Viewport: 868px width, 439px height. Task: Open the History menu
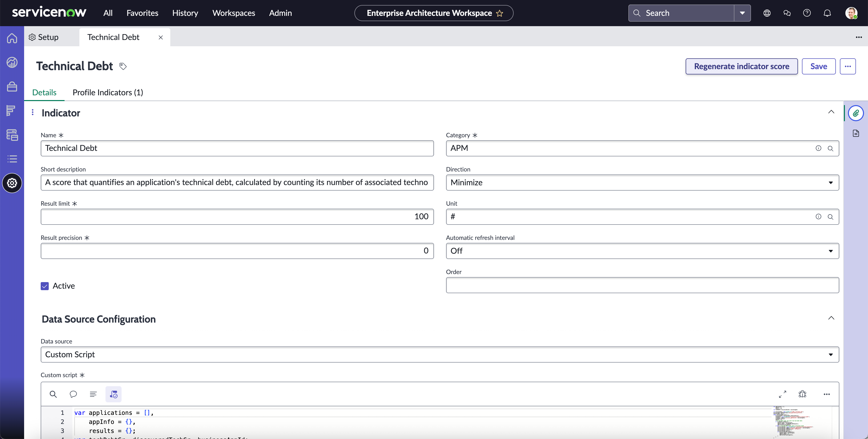point(185,13)
